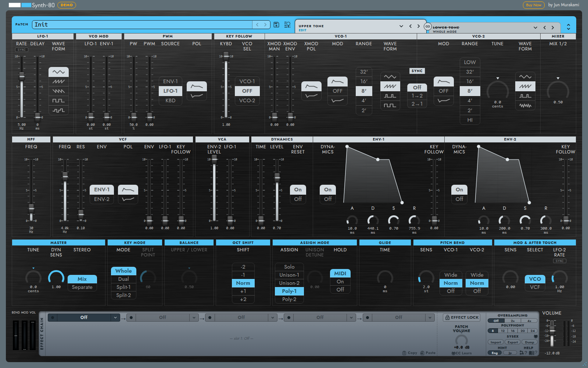Select previous Lower Tone arrow
The image size is (588, 368).
coord(545,28)
